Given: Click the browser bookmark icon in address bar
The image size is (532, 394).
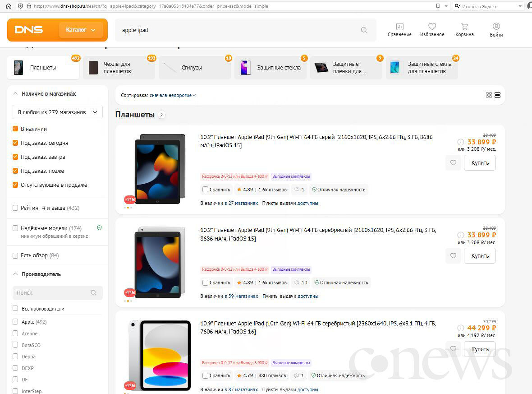Looking at the screenshot, I should pos(438,6).
